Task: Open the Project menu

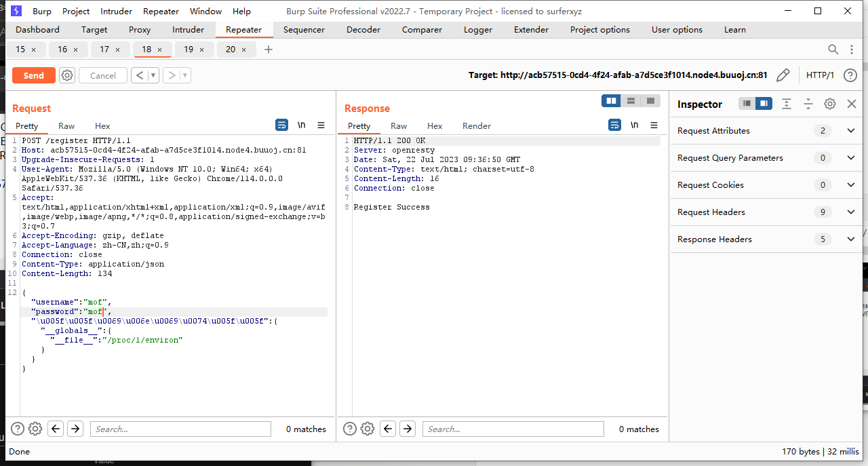Action: coord(76,11)
